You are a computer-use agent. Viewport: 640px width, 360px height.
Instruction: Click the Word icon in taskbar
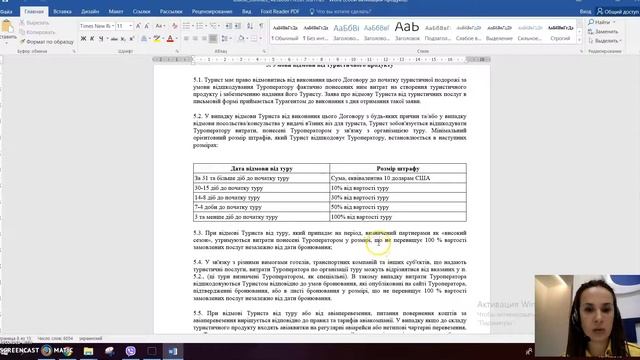173,351
